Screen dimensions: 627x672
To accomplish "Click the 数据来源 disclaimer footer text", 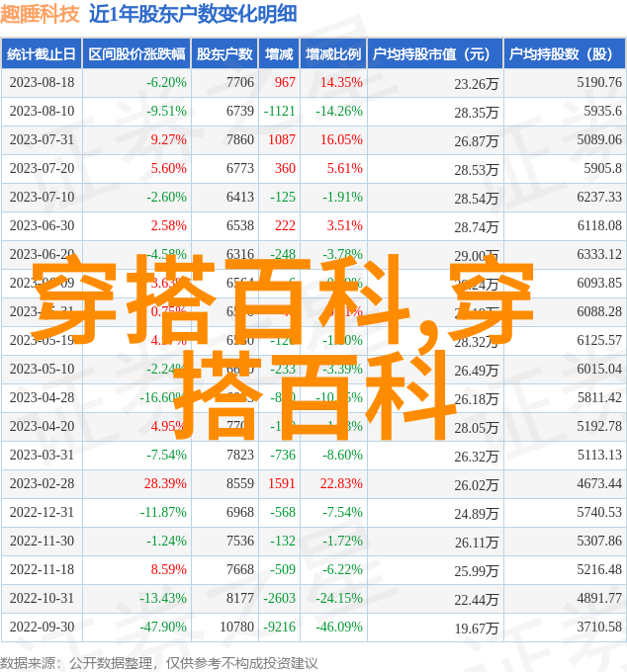I will 159,662.
